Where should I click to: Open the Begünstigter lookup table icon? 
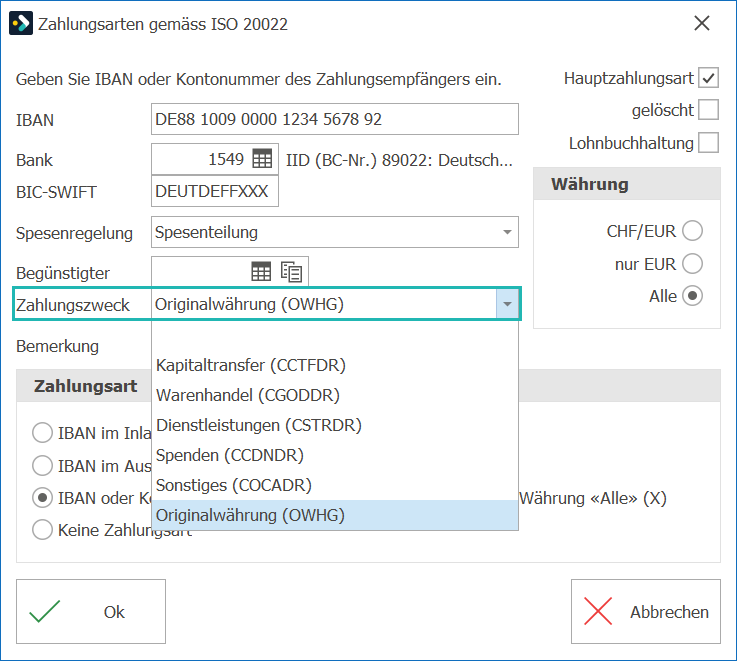[x=261, y=272]
